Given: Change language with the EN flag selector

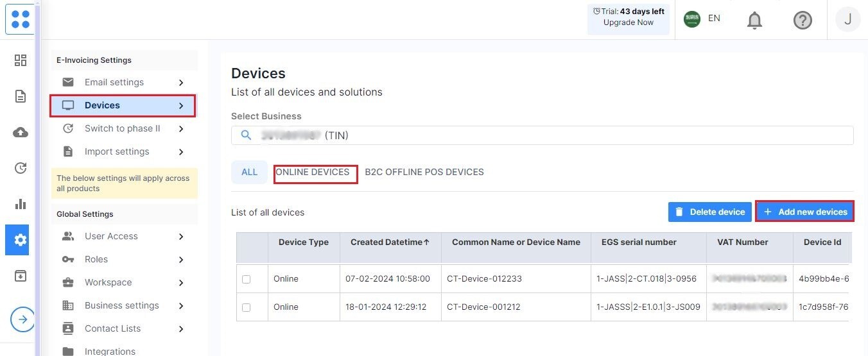Looking at the screenshot, I should point(702,19).
